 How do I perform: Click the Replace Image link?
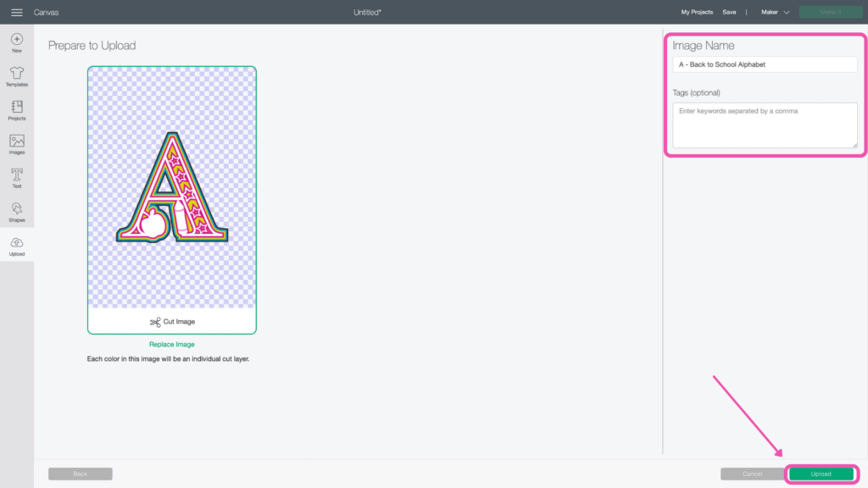(171, 344)
